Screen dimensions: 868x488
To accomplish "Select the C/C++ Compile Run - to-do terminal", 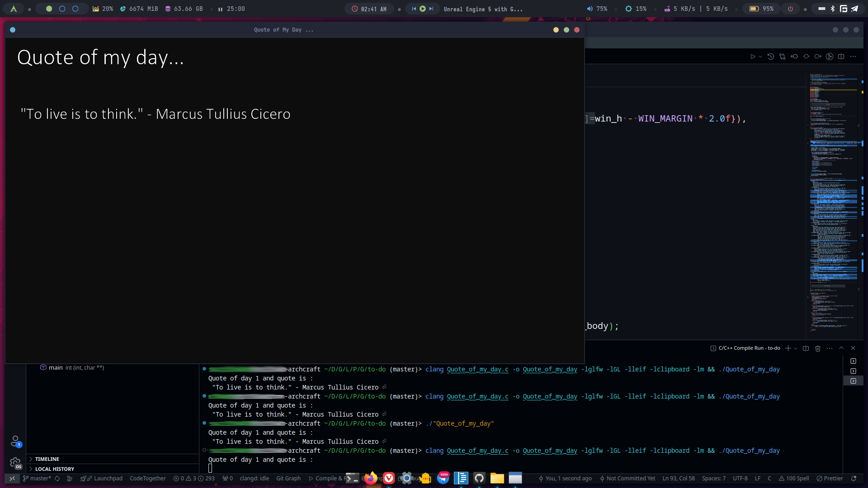I will (x=745, y=348).
